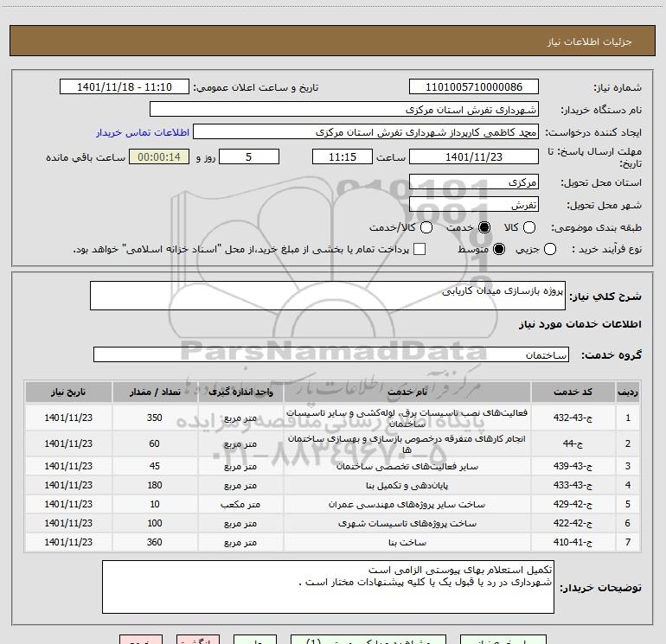Click the quantity cell 180

tap(155, 485)
